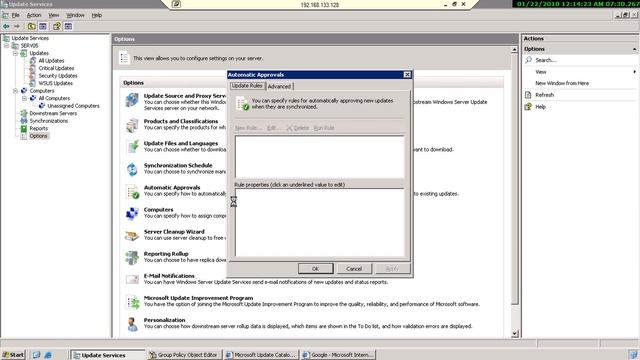The height and width of the screenshot is (360, 640).
Task: Select Synchronizations in the tree
Action: (49, 121)
